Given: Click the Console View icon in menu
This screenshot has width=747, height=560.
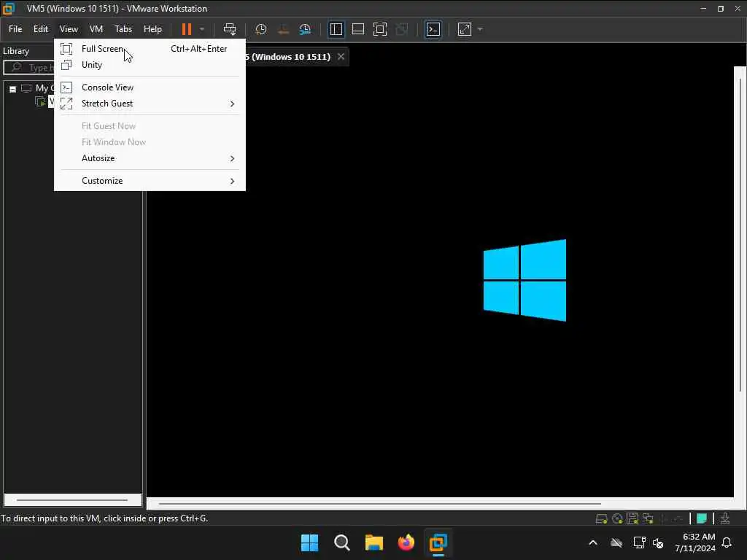Looking at the screenshot, I should tap(66, 87).
